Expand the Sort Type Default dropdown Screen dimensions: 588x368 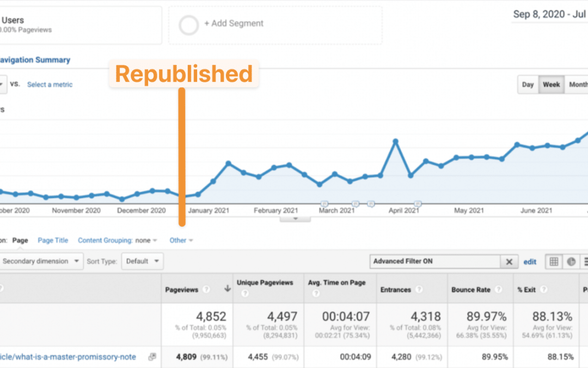(142, 261)
